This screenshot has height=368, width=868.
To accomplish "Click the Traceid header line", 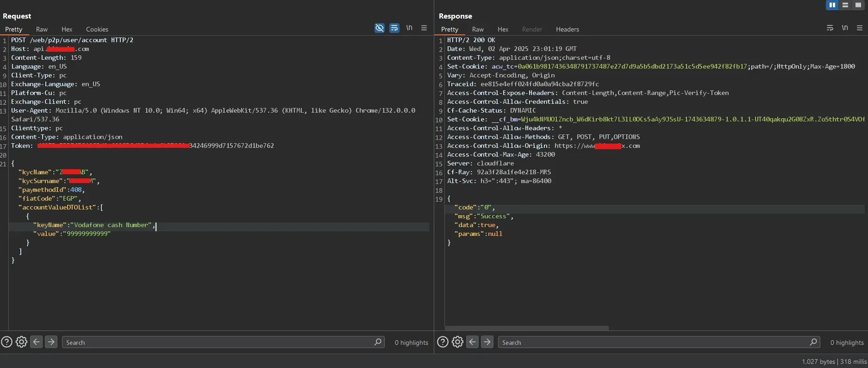I will [523, 84].
